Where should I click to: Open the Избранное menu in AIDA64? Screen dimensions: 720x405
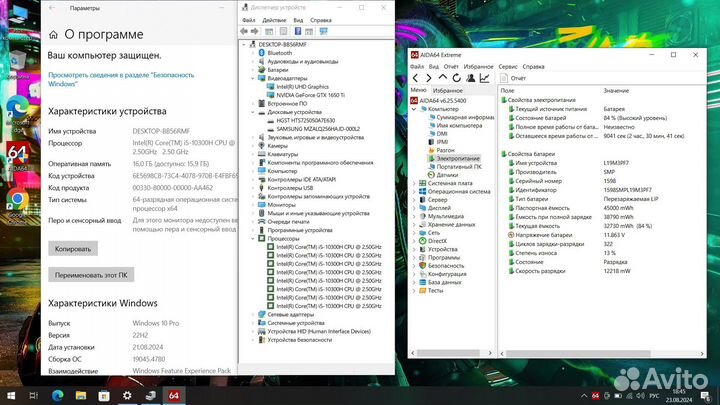[x=478, y=67]
